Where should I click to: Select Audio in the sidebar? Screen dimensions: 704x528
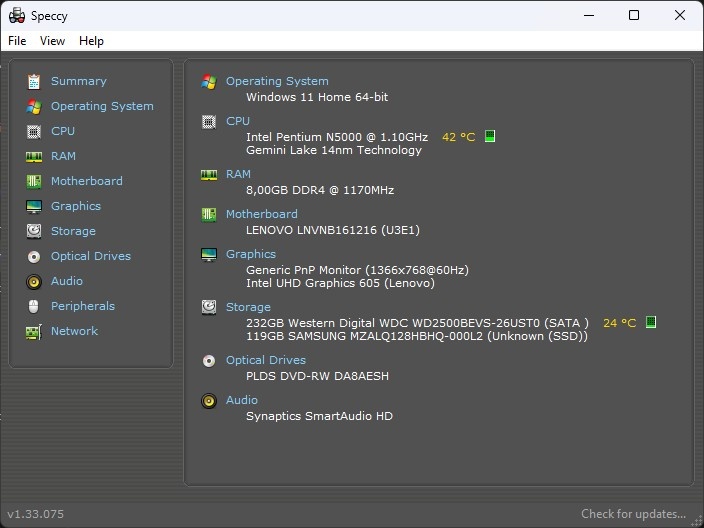(67, 282)
